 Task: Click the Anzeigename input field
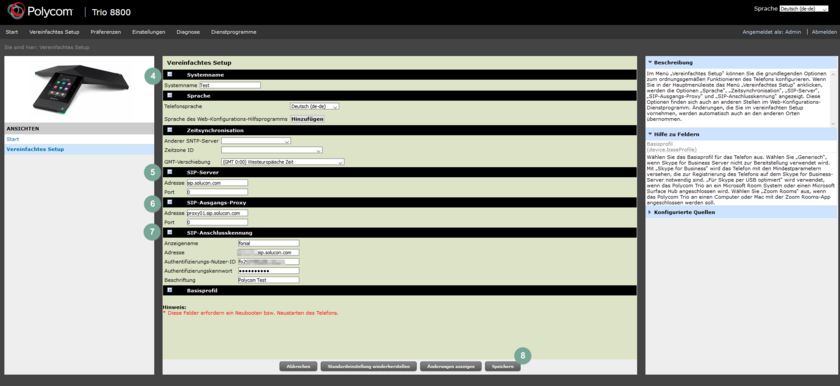(268, 243)
